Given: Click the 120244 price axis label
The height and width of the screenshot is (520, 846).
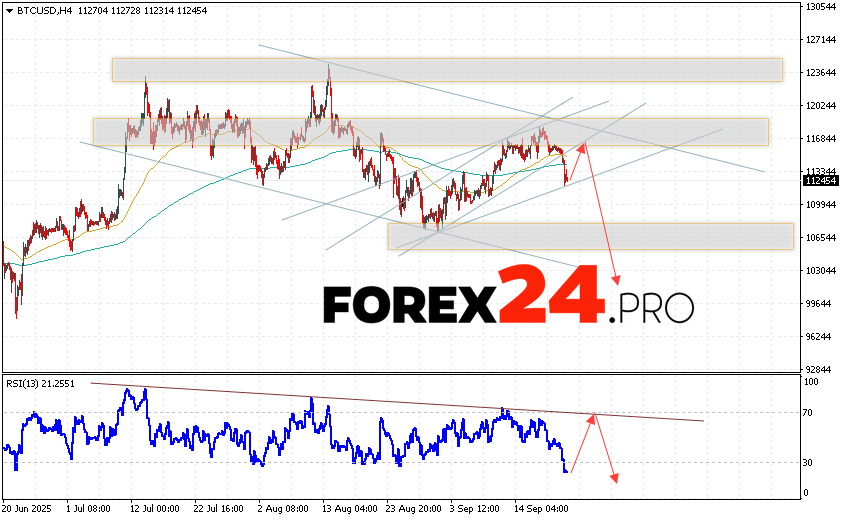Looking at the screenshot, I should [821, 106].
